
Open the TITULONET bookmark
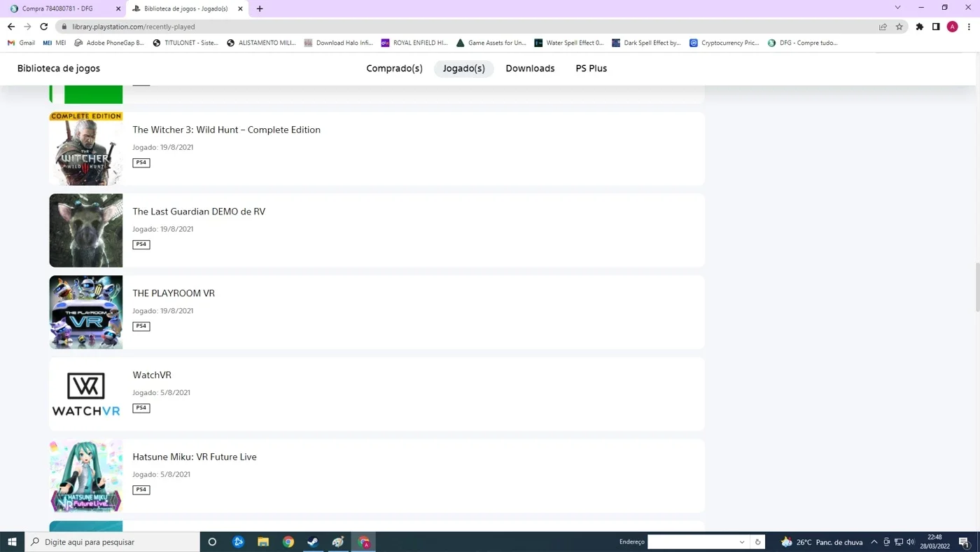pos(185,43)
